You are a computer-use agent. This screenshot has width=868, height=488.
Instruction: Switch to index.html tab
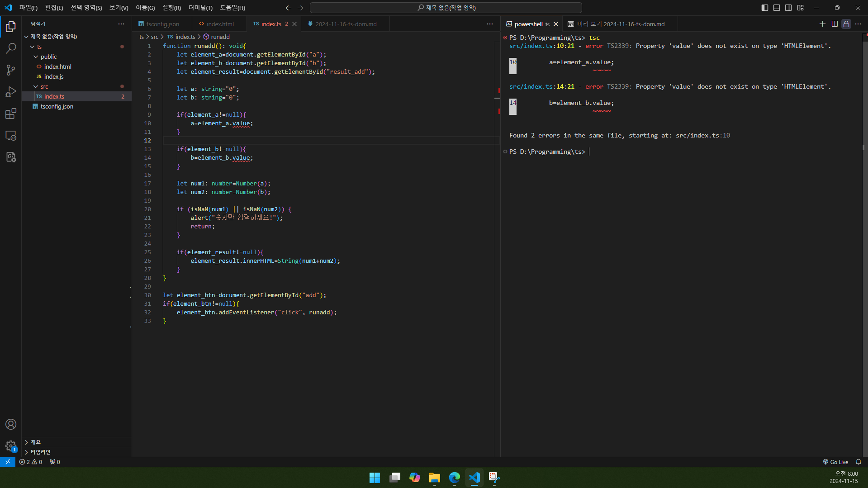[220, 24]
